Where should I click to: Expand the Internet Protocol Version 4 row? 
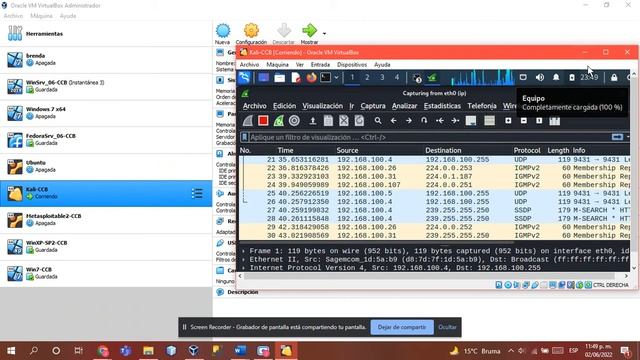pos(244,268)
